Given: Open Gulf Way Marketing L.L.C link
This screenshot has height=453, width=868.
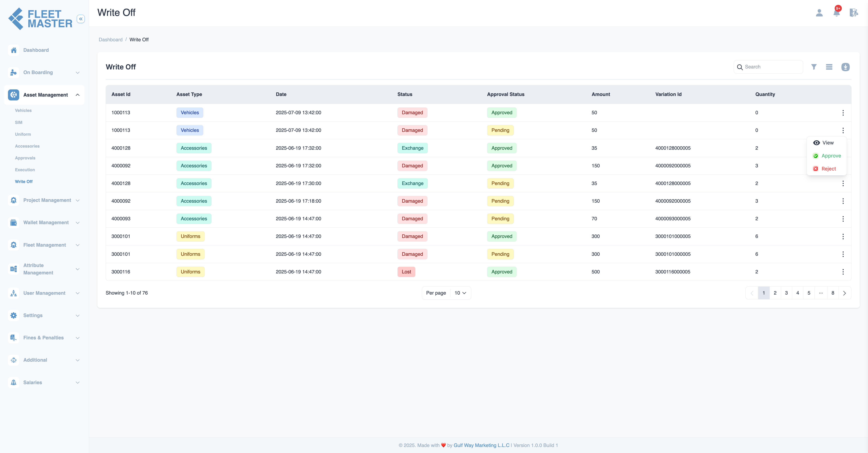Looking at the screenshot, I should pyautogui.click(x=482, y=445).
